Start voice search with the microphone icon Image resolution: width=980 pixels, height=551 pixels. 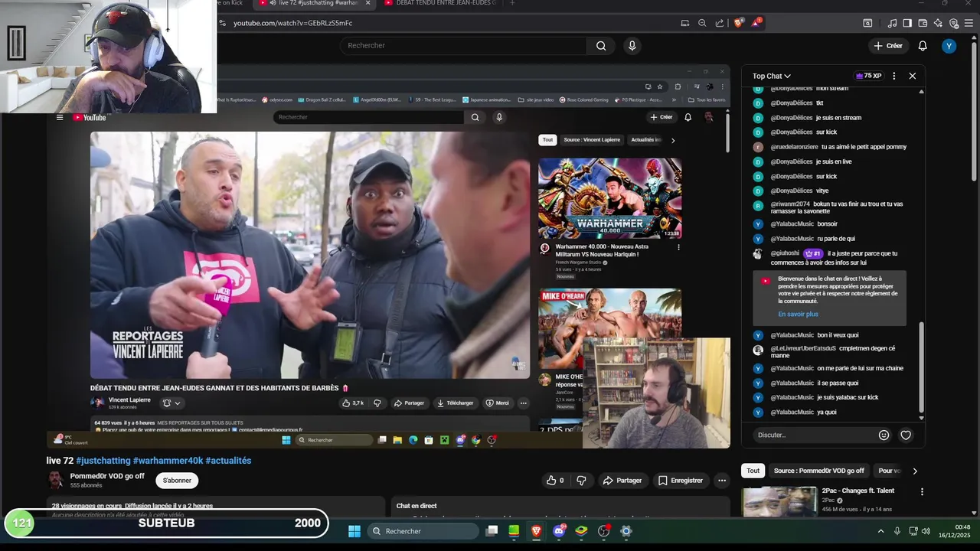tap(632, 46)
